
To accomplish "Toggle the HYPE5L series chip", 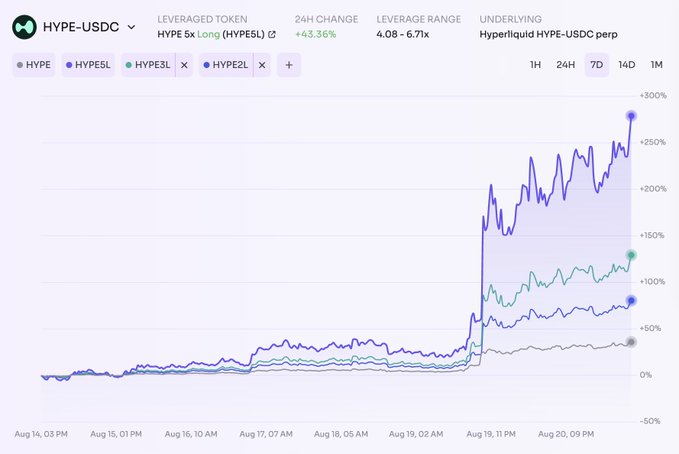I will tap(88, 65).
